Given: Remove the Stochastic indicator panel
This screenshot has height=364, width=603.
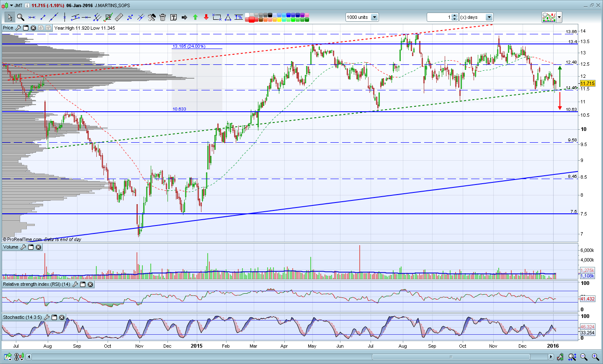Looking at the screenshot, I should [x=62, y=317].
